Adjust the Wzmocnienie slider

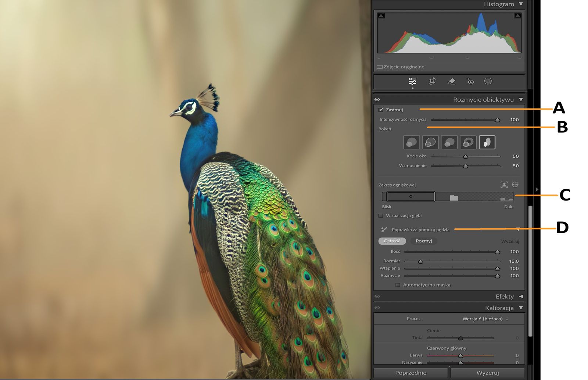(466, 166)
